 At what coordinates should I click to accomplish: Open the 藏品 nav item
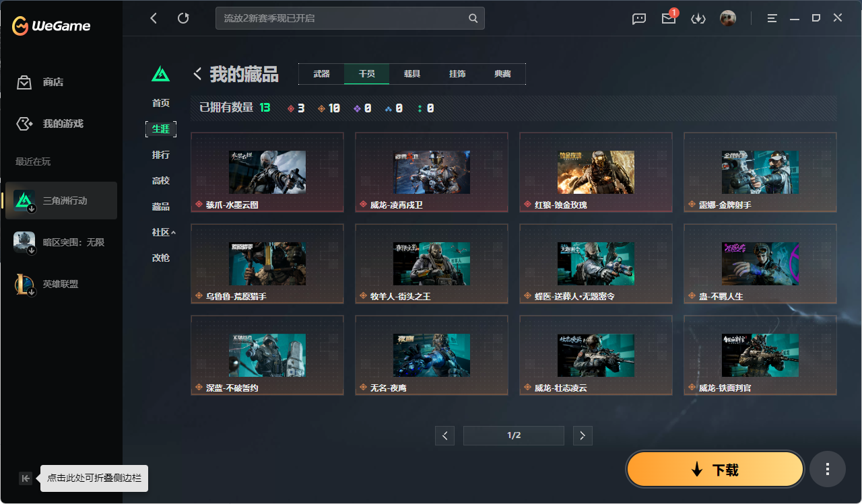coord(161,207)
